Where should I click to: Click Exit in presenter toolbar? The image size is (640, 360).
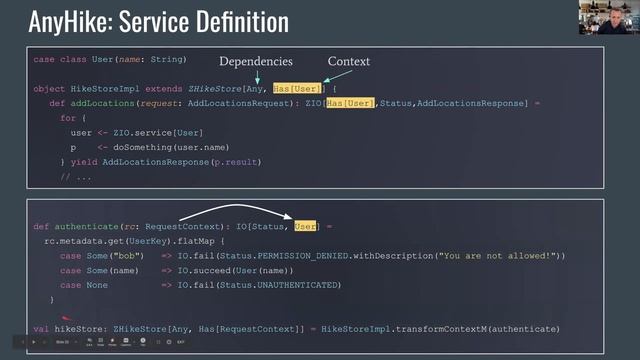point(181,342)
